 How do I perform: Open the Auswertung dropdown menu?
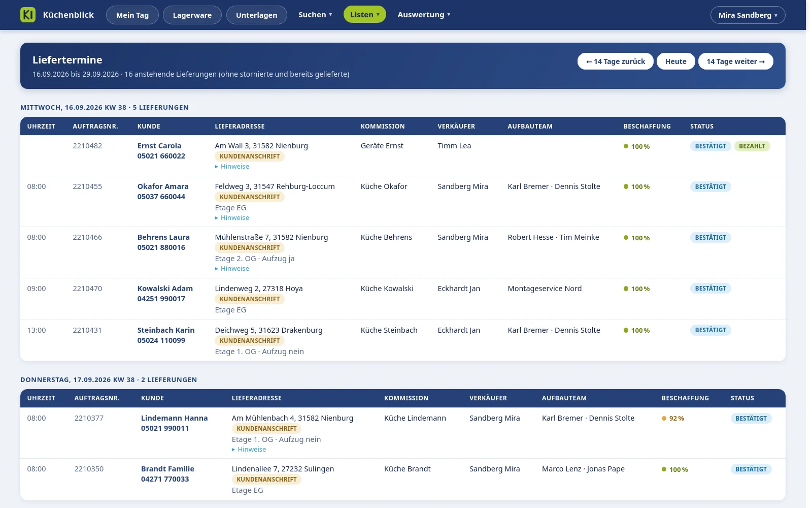click(x=424, y=15)
